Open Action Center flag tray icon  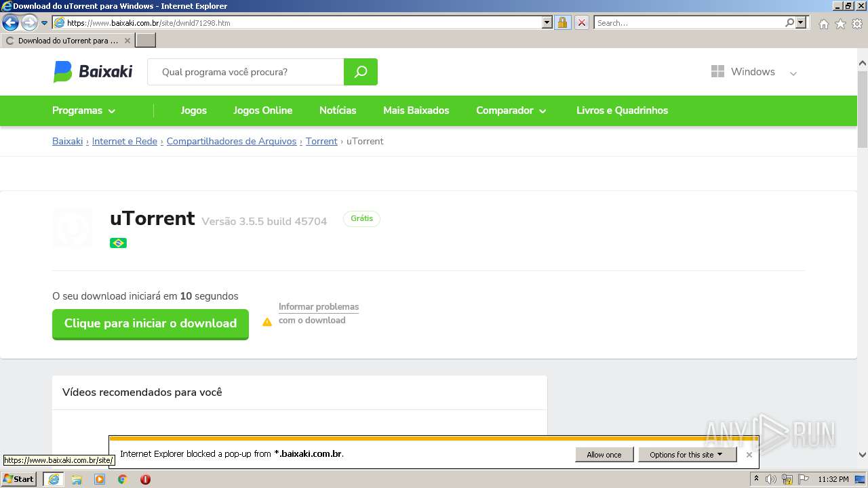coord(804,479)
